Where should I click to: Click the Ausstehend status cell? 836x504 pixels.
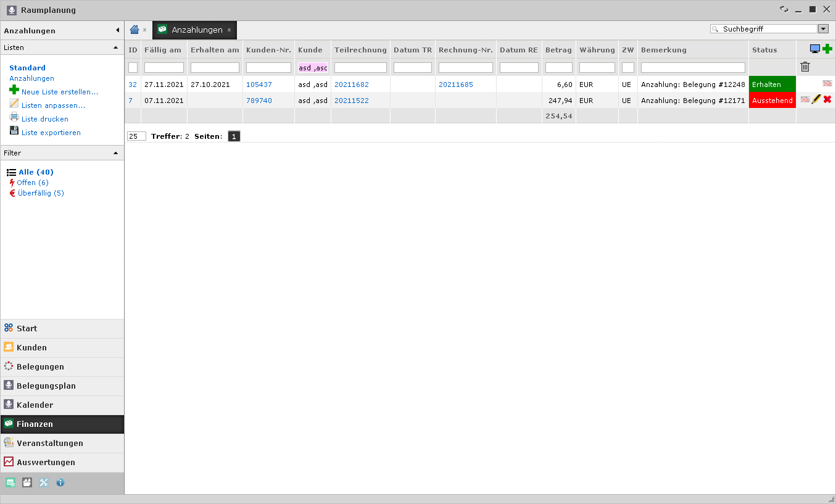tap(772, 101)
